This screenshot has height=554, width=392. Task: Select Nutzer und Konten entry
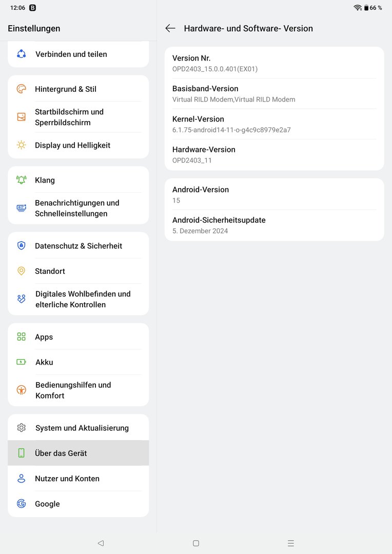[x=78, y=479]
